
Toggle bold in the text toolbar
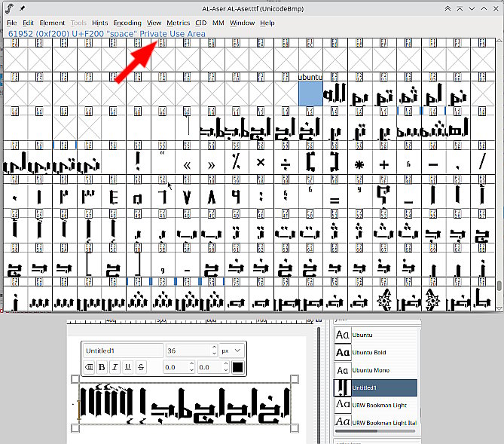click(x=101, y=367)
